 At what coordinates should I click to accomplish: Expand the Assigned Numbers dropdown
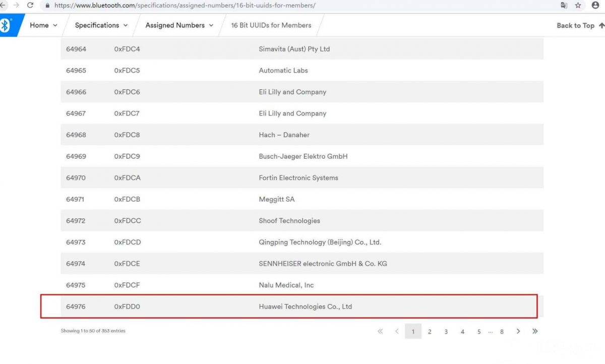(x=179, y=25)
